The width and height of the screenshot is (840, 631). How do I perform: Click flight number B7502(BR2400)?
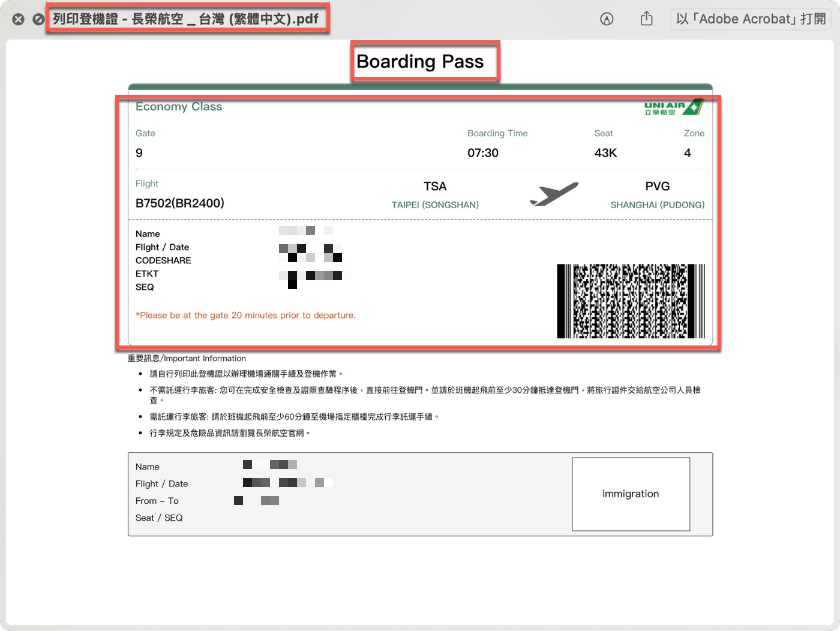(180, 203)
